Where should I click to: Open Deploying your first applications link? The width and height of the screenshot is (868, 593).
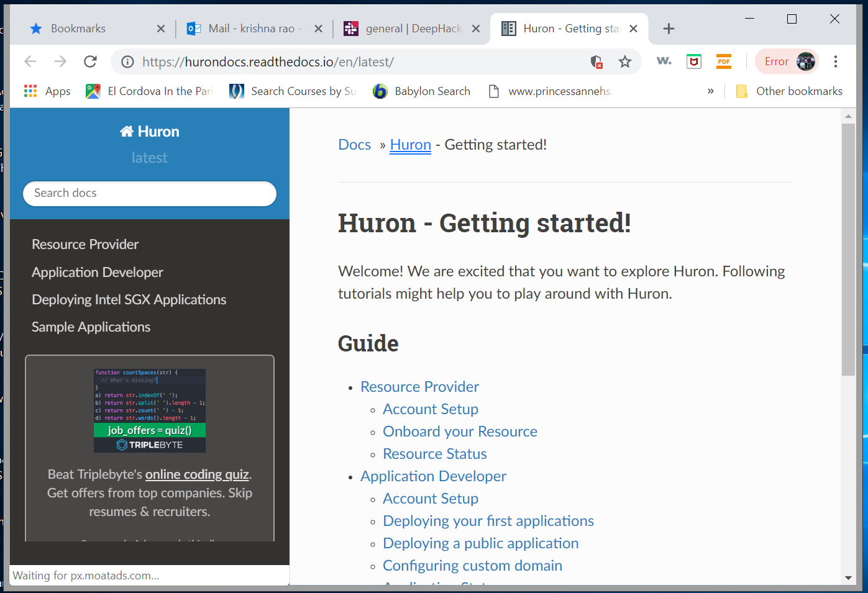point(488,521)
